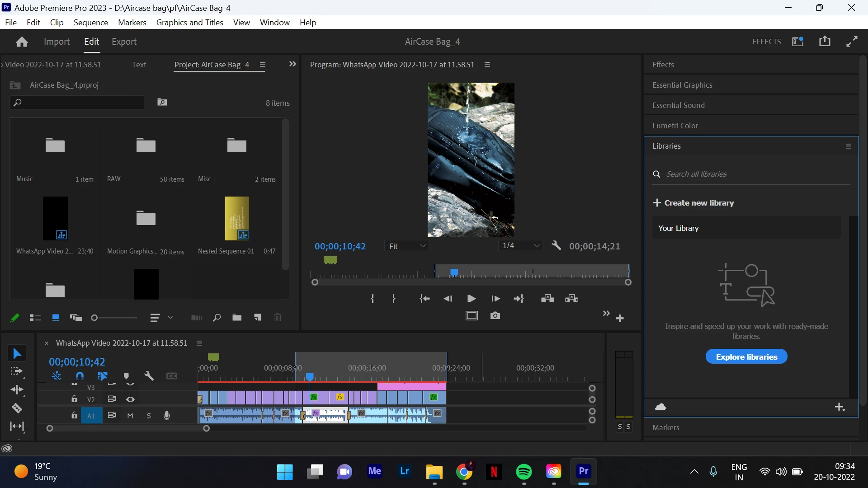This screenshot has height=488, width=868.
Task: Click Create new library
Action: [x=693, y=203]
